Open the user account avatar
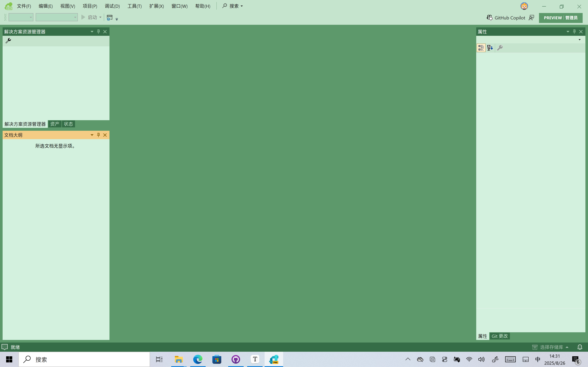This screenshot has height=367, width=588. tap(524, 6)
